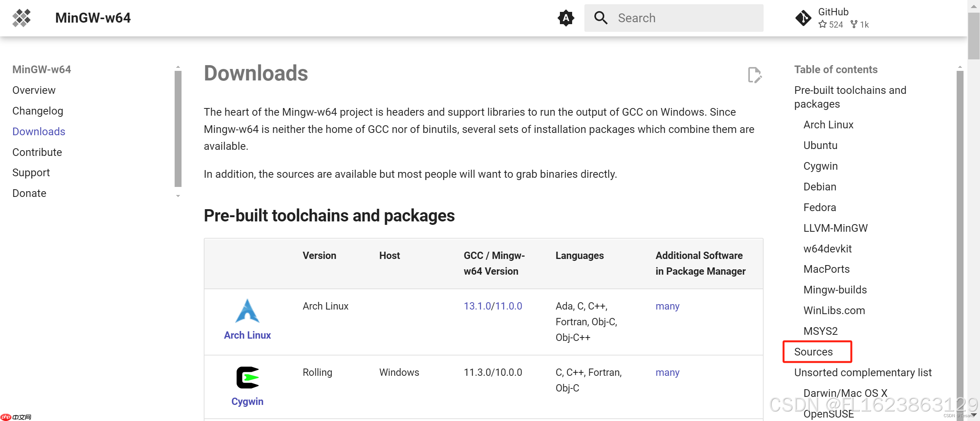Click the left sidebar scroll up arrow
The height and width of the screenshot is (421, 980).
[x=178, y=67]
